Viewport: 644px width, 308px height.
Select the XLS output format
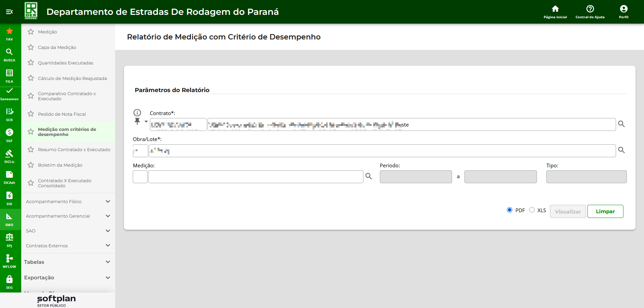532,210
